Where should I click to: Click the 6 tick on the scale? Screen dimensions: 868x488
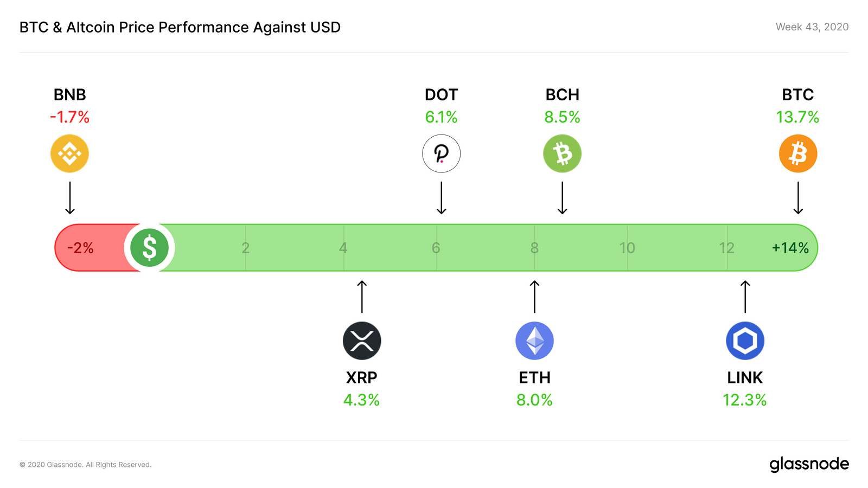click(x=436, y=248)
